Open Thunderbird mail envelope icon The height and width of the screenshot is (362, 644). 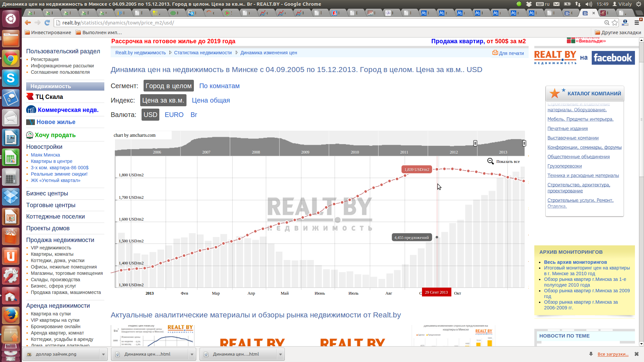[x=11, y=118]
